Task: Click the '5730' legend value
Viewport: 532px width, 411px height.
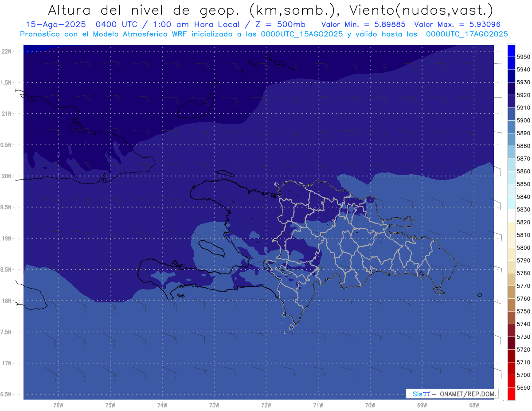Action: [523, 337]
